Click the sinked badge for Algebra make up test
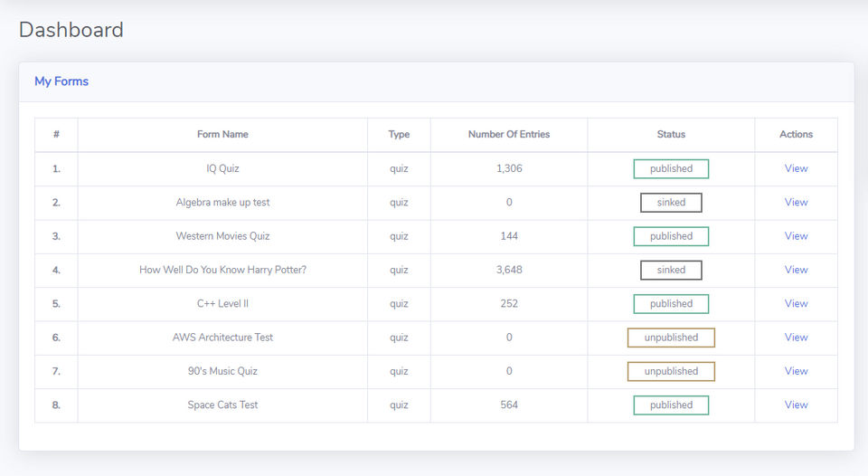This screenshot has width=868, height=476. point(671,203)
